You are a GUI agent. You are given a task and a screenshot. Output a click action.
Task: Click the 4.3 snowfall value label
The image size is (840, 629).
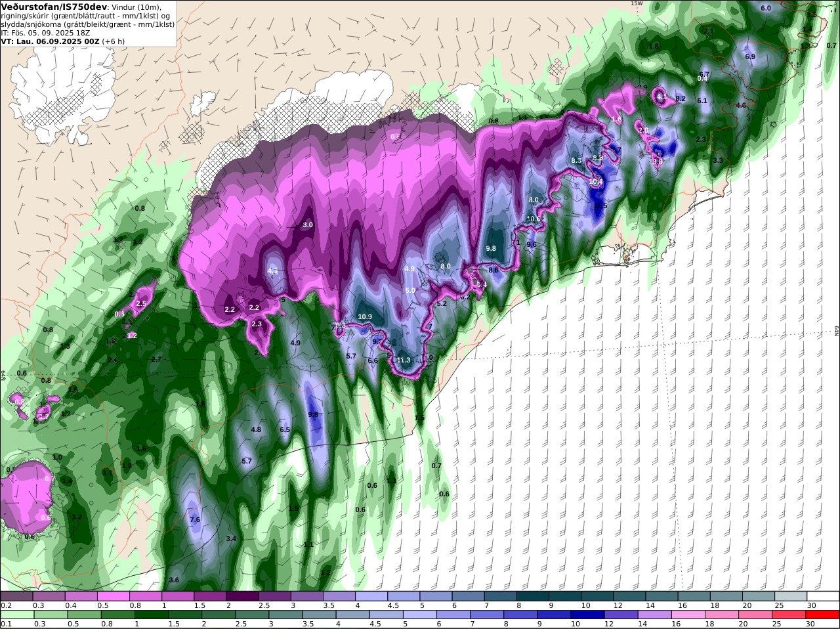coord(273,271)
